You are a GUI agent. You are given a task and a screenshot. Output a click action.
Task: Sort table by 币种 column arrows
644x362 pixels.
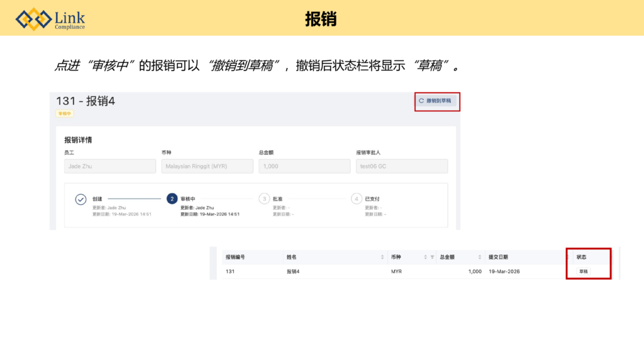coord(425,257)
